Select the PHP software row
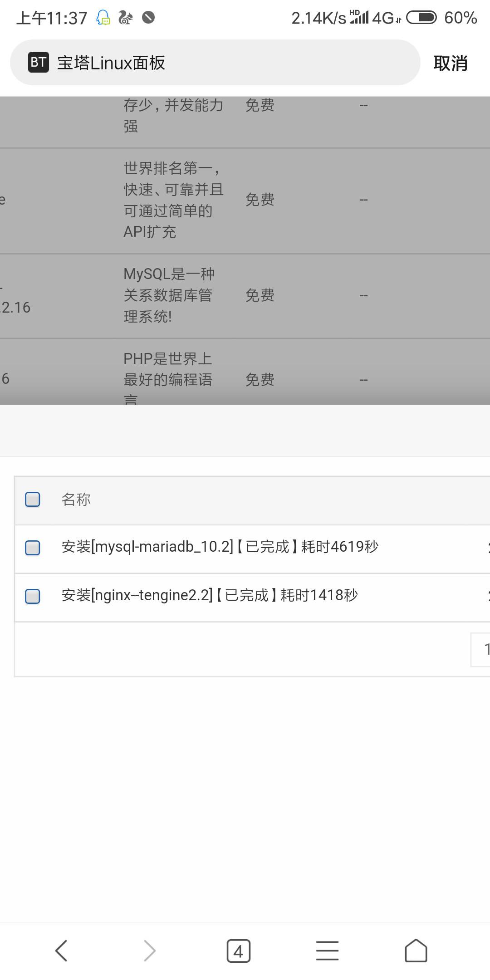This screenshot has width=490, height=980. 245,372
